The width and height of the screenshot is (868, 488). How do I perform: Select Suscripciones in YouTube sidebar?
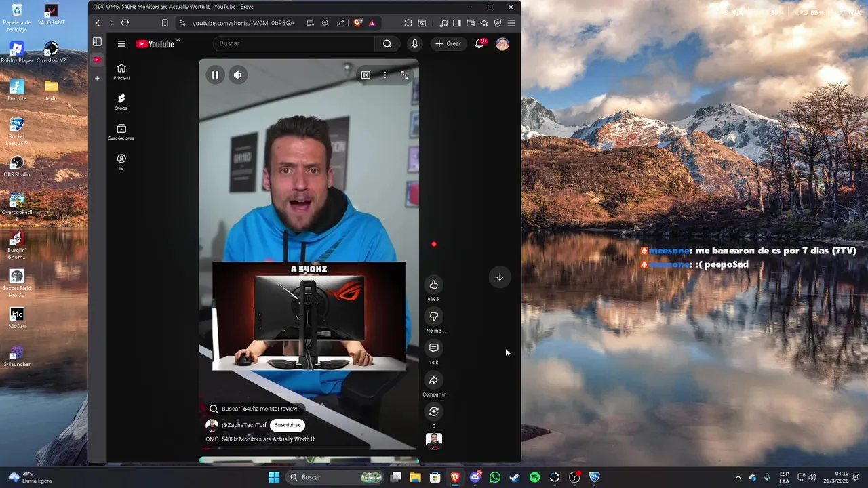coord(121,132)
